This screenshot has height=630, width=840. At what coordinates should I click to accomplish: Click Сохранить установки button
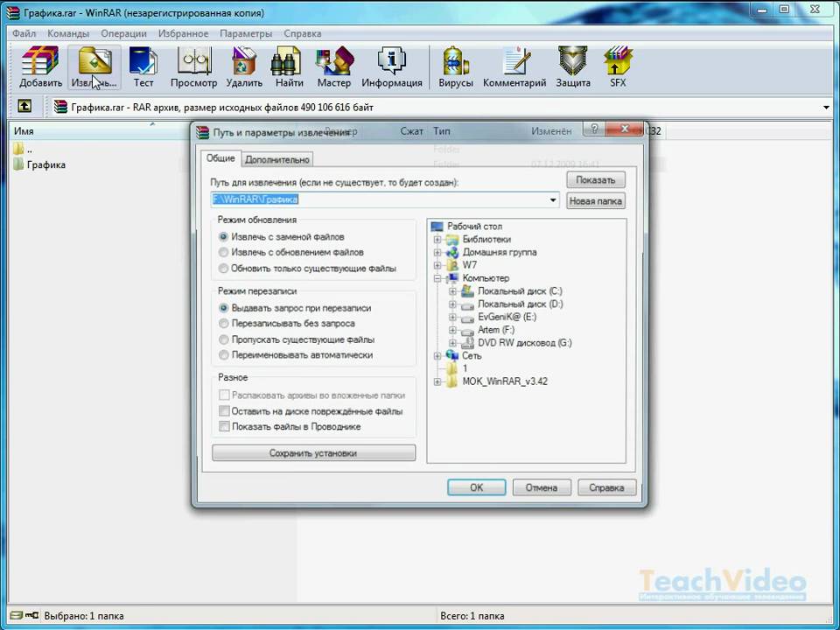313,452
